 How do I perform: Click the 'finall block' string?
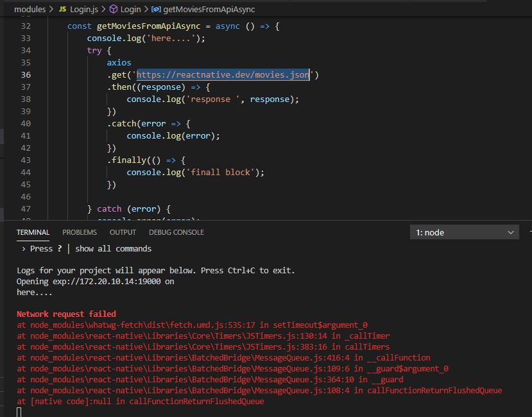[x=221, y=173]
